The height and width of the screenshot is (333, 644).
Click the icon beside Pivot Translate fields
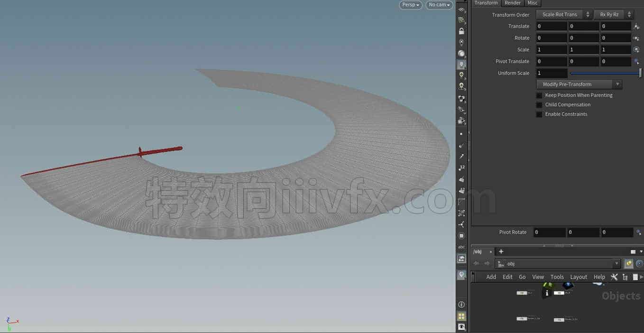[x=637, y=61]
